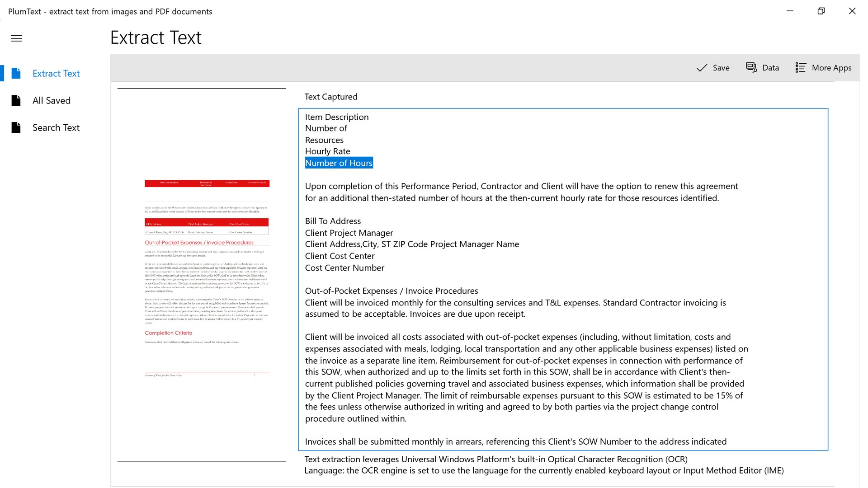Switch to the All Saved section
Screen dimensions: 868x488
click(52, 100)
